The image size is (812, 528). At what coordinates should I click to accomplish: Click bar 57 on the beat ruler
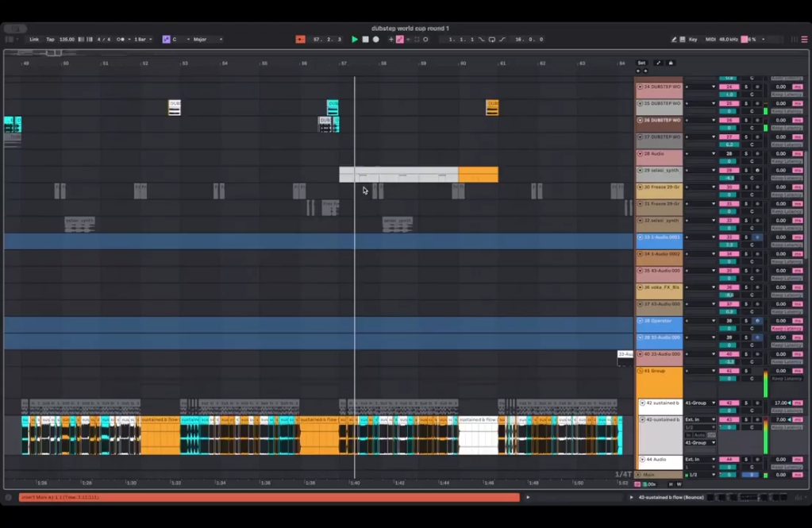coord(344,64)
